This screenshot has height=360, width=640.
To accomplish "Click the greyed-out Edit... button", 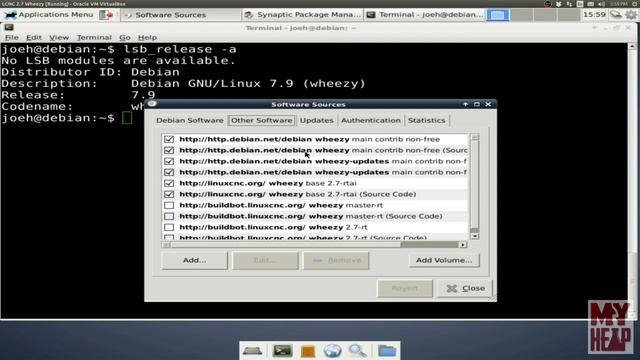I will [265, 260].
